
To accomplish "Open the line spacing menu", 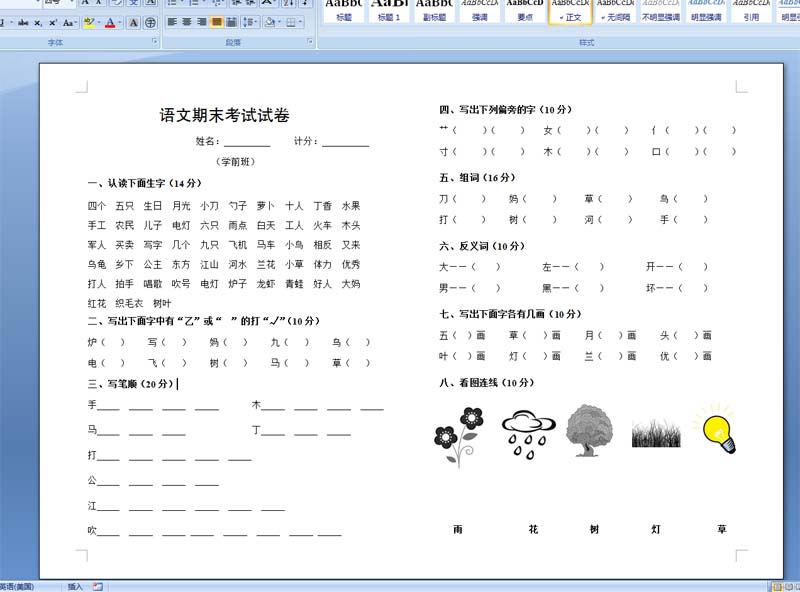I will [249, 22].
